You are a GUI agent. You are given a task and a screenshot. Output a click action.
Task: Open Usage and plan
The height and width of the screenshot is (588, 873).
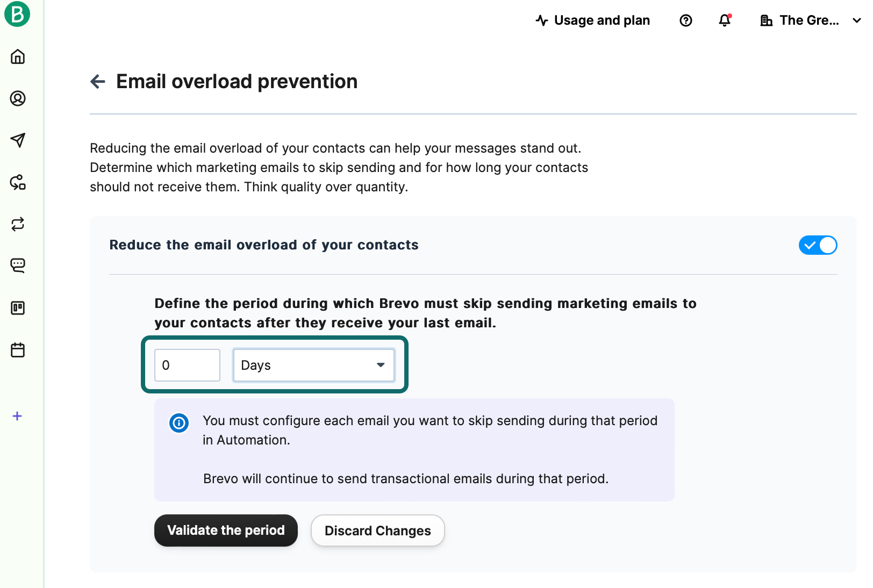tap(593, 20)
